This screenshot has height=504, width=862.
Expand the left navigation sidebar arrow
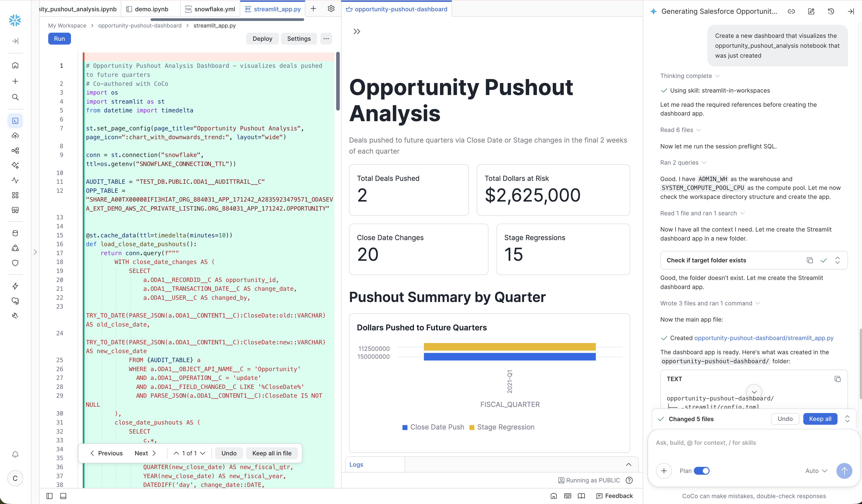pos(15,41)
